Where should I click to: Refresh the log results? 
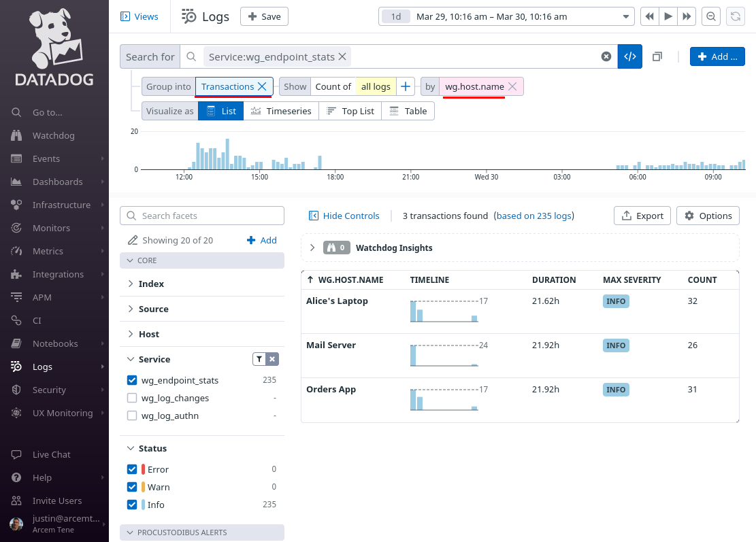pos(736,16)
